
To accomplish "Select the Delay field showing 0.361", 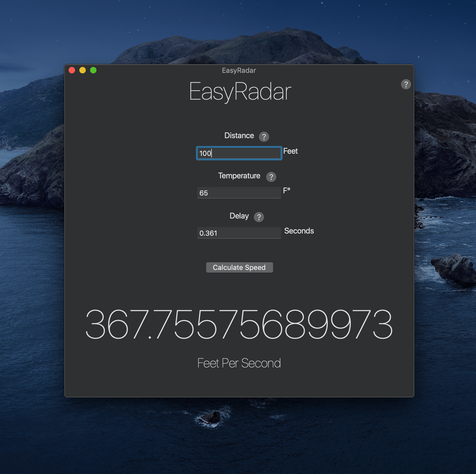I will pos(239,233).
